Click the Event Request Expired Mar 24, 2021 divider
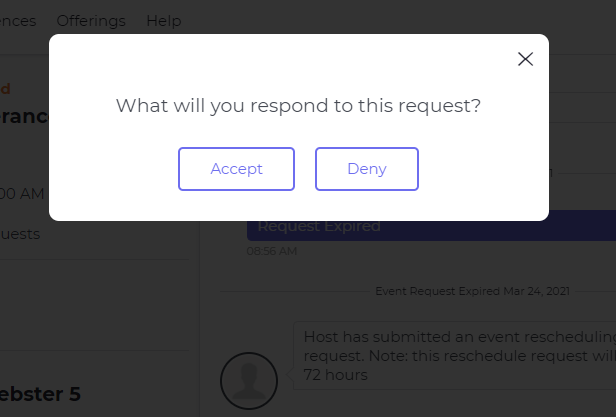Image resolution: width=616 pixels, height=417 pixels. 472,291
